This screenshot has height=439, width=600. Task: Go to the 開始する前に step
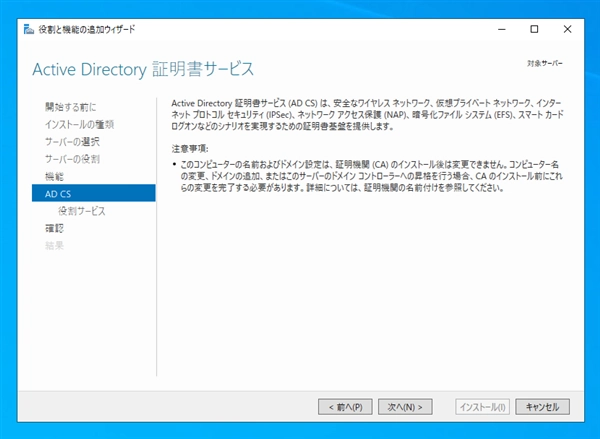[71, 107]
